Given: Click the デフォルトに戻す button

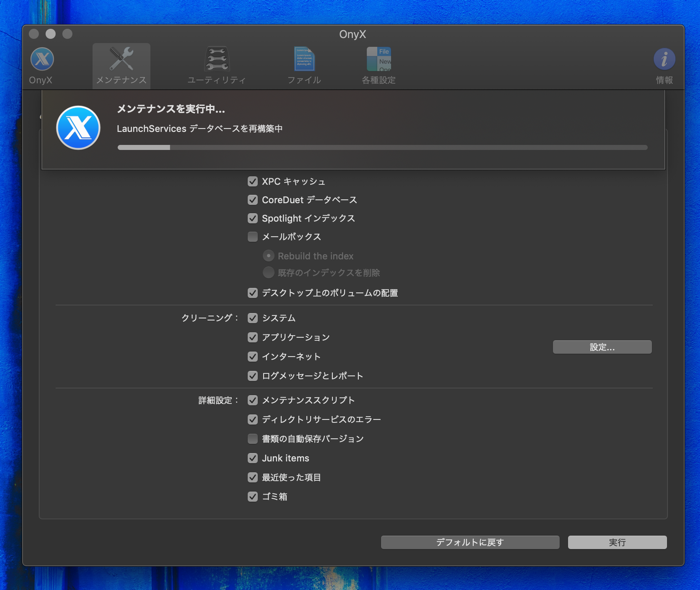Looking at the screenshot, I should point(470,542).
